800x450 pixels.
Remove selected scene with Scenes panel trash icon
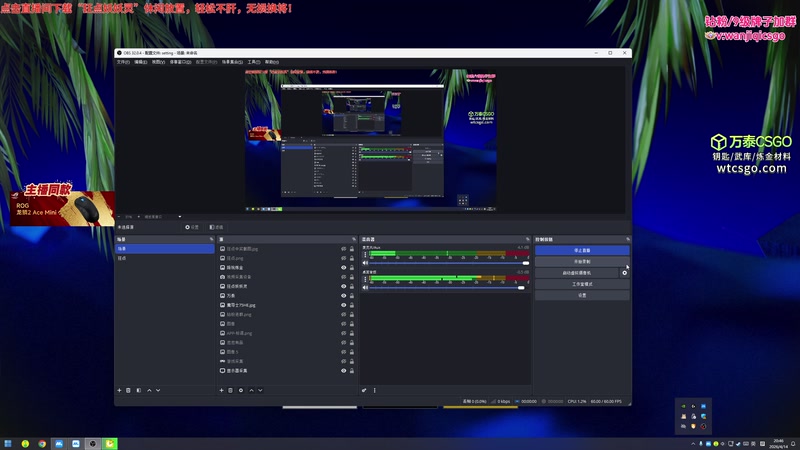(x=129, y=390)
